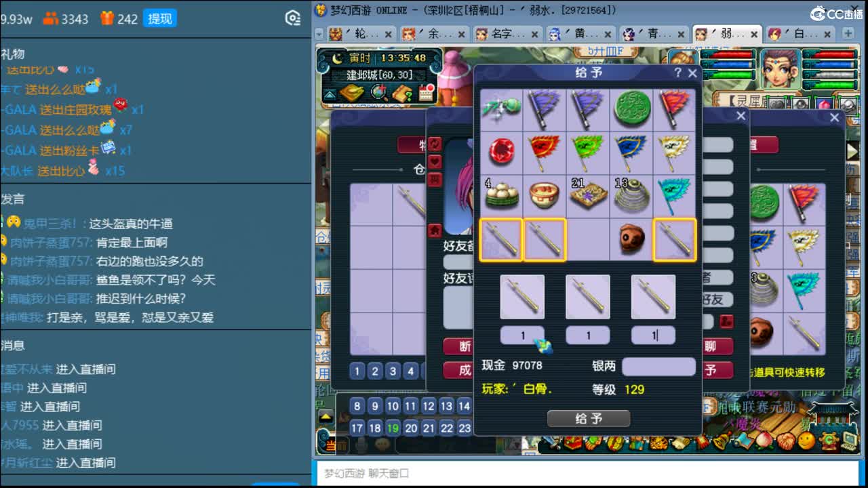Click the character's red health bar
The height and width of the screenshot is (488, 868).
[x=830, y=55]
